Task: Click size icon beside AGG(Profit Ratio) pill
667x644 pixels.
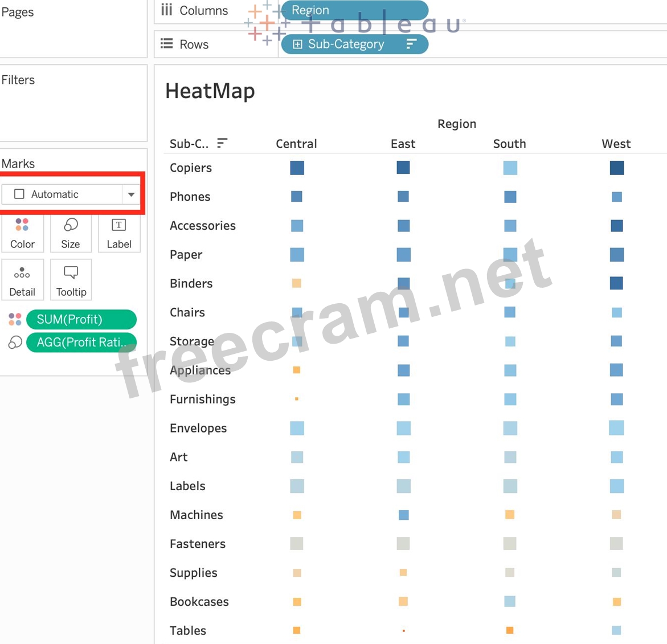Action: tap(15, 342)
